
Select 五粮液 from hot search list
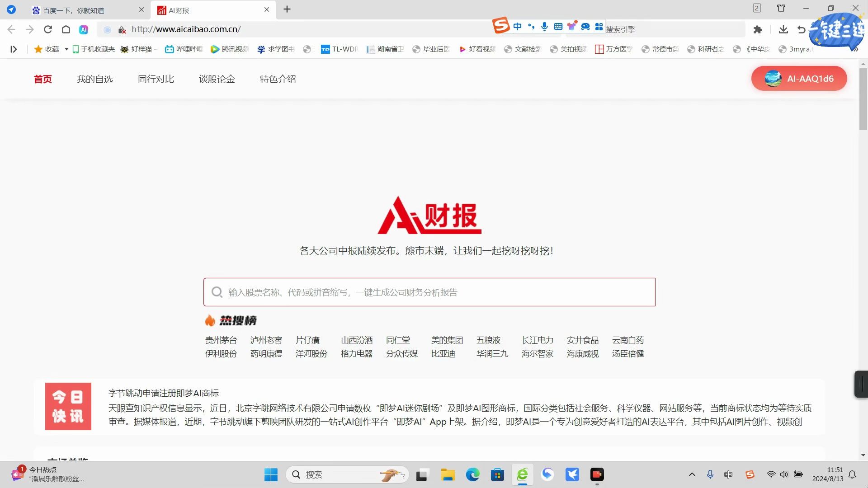pos(488,340)
